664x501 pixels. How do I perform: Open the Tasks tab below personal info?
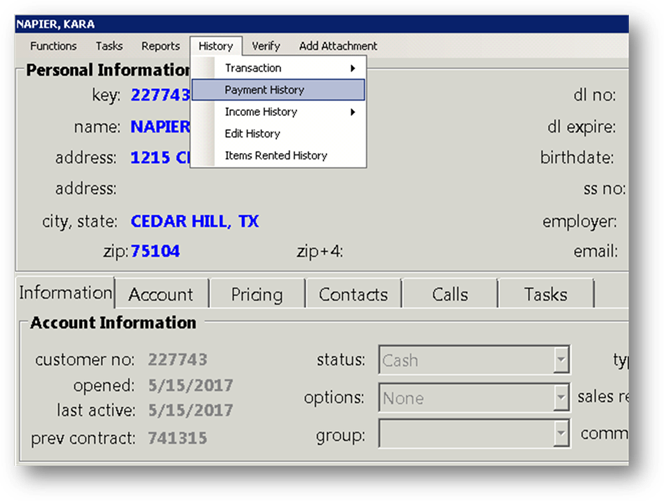click(545, 295)
